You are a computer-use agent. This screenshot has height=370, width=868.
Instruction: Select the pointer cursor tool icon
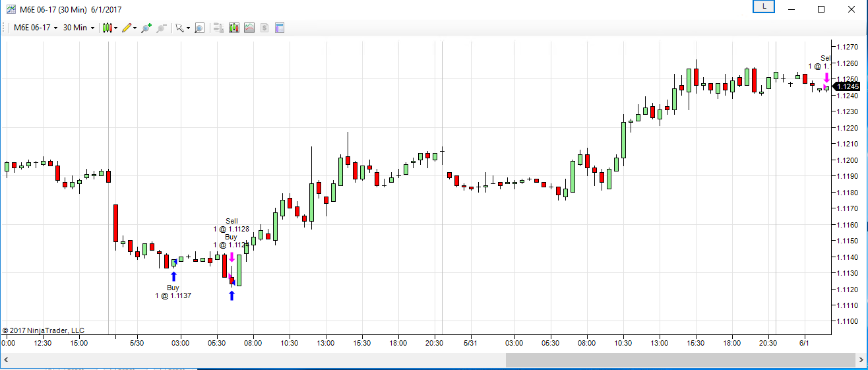tap(179, 28)
